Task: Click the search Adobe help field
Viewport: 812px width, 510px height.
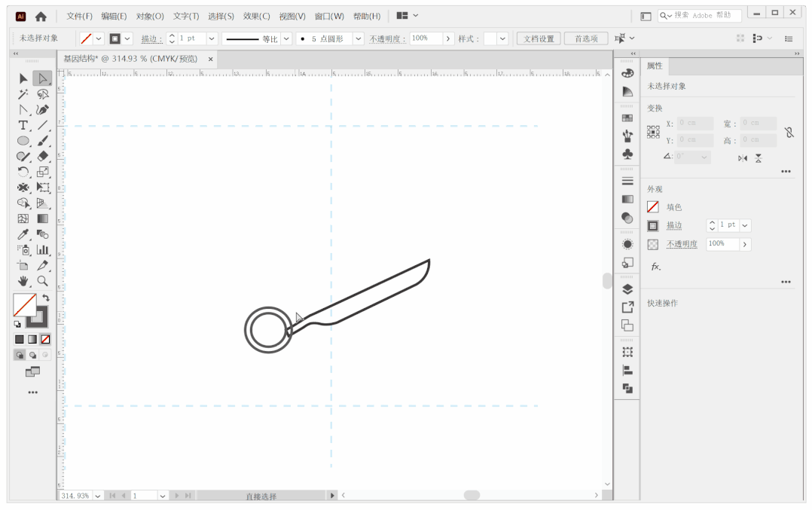Action: tap(700, 16)
